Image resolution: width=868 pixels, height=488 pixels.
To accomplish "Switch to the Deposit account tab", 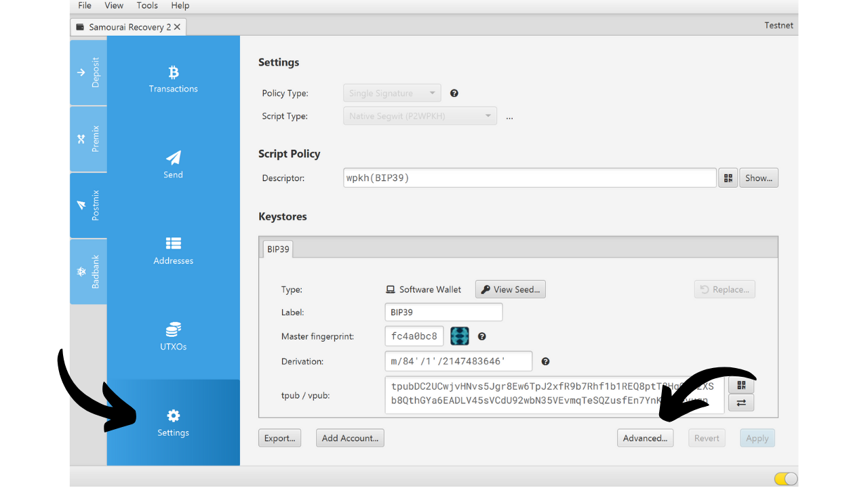I will coord(88,72).
